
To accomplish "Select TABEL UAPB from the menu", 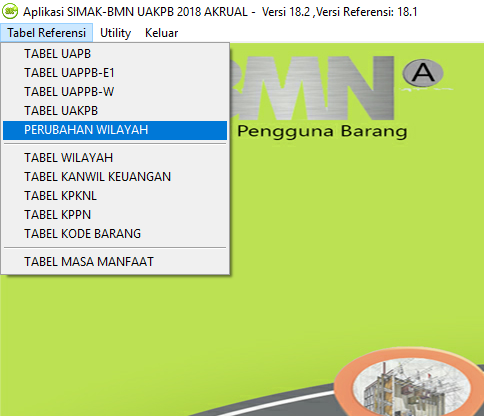I will [115, 54].
